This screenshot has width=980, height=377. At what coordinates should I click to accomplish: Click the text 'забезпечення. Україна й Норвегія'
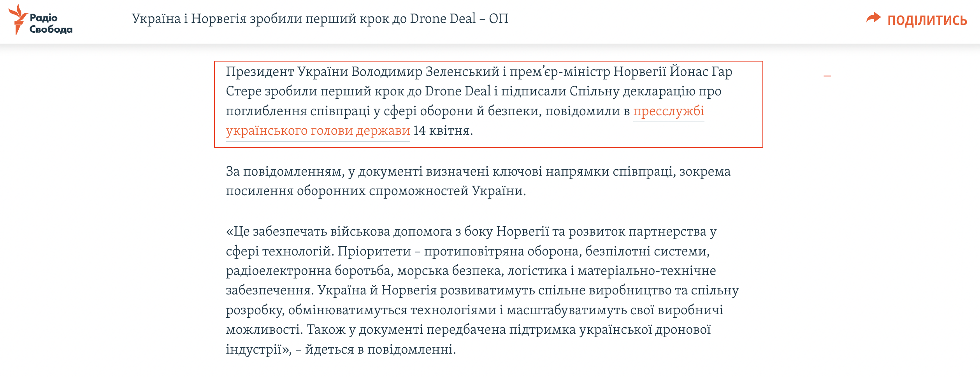coord(332,291)
